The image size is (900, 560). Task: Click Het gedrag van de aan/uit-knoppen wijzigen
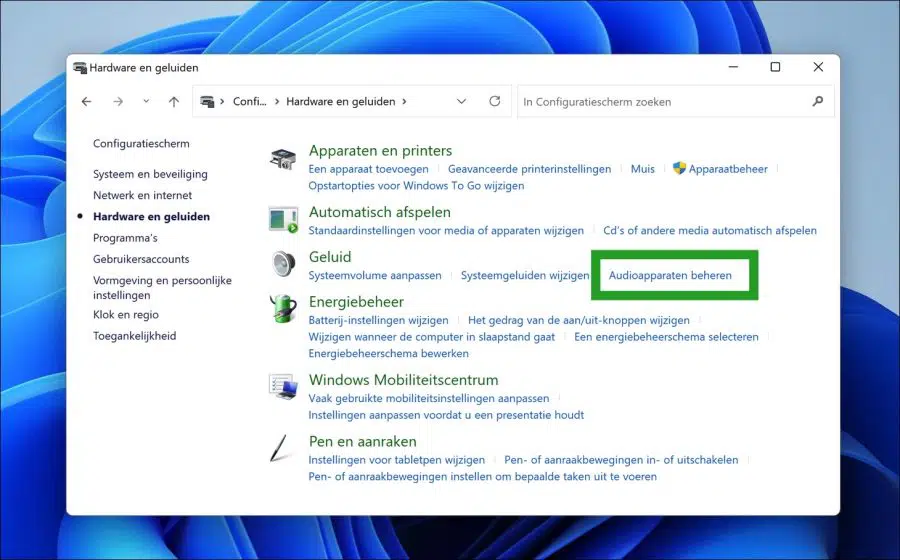tap(579, 320)
